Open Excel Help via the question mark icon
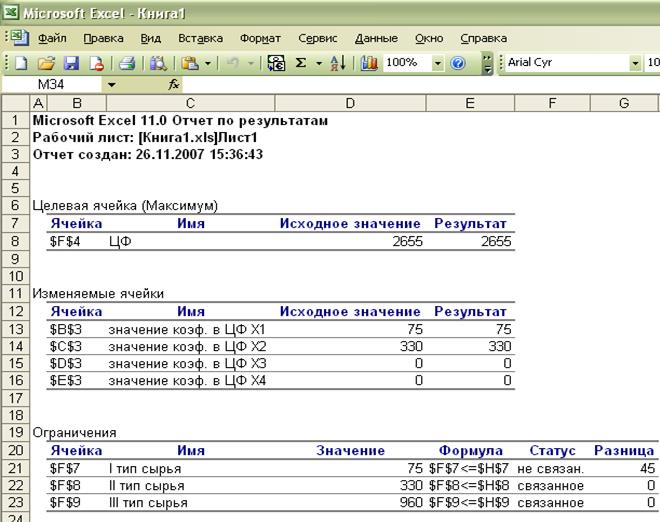660x522 pixels. 458,63
